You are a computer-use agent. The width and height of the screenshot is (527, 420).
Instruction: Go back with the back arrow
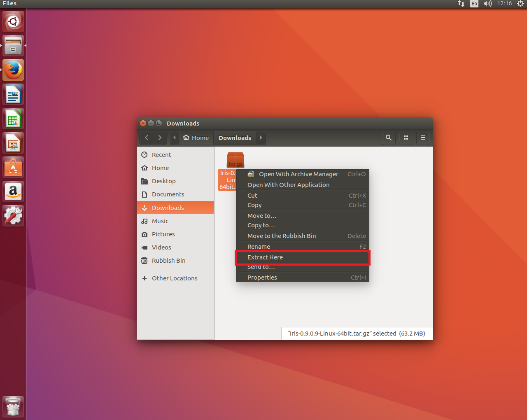click(147, 138)
